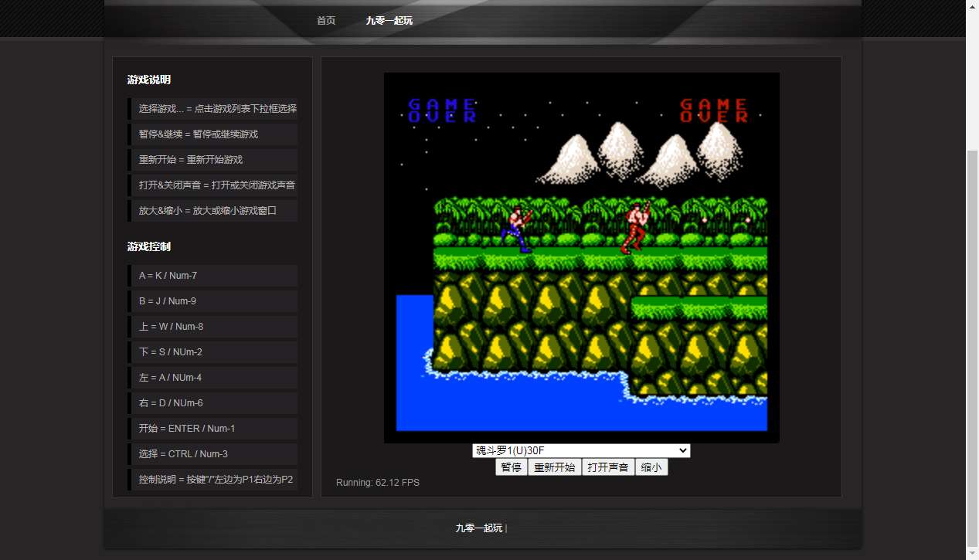The height and width of the screenshot is (560, 979).
Task: Click the 右 = D / NUm-6 row
Action: 212,403
